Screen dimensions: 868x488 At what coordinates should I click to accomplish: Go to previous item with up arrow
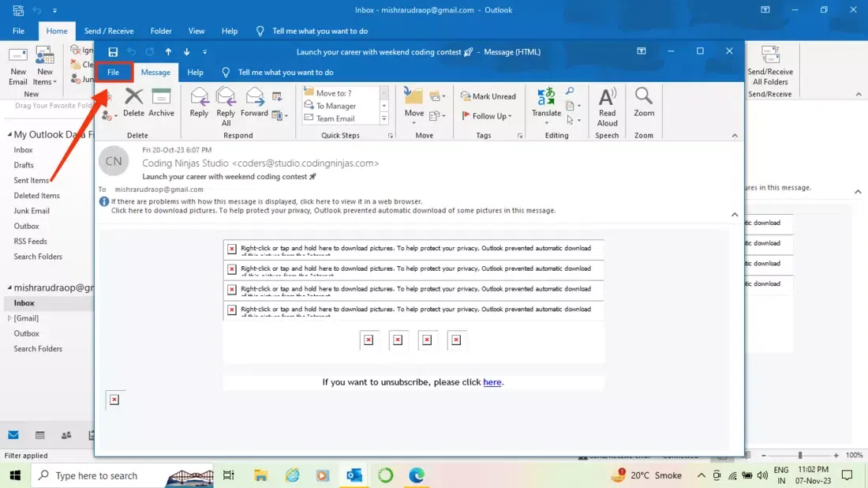pos(168,52)
